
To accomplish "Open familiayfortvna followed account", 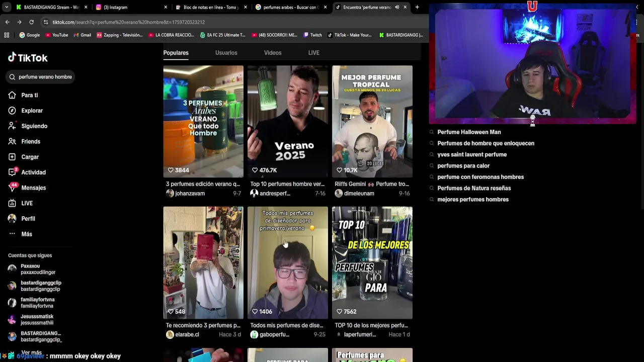I will click(x=31, y=303).
